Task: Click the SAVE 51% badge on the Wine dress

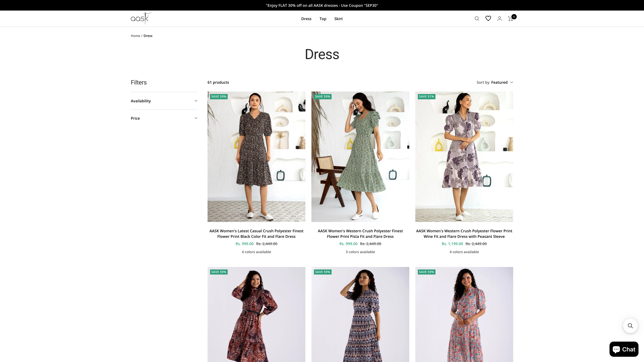Action: point(427,96)
